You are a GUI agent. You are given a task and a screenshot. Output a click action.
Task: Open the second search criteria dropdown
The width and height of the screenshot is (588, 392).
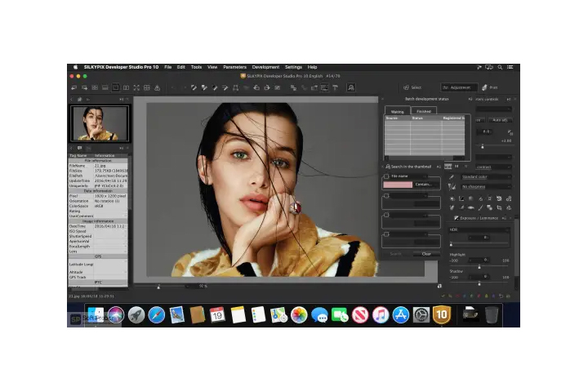409,195
